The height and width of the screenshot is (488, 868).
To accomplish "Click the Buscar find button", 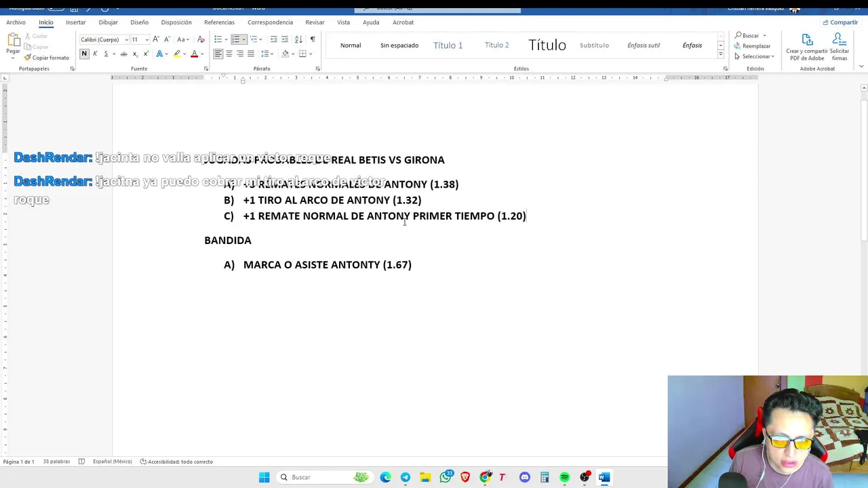I will [750, 35].
